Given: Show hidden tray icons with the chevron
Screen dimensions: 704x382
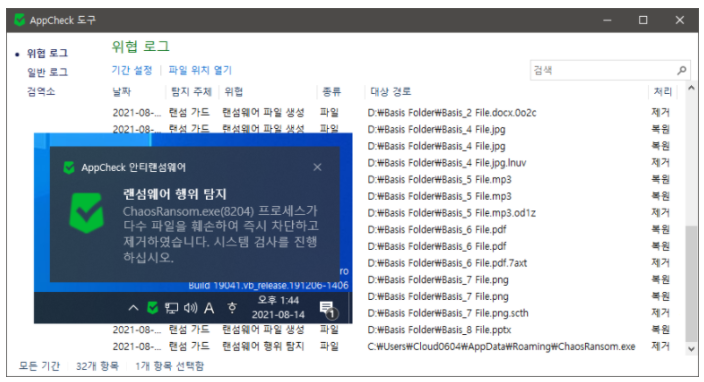Looking at the screenshot, I should (133, 307).
